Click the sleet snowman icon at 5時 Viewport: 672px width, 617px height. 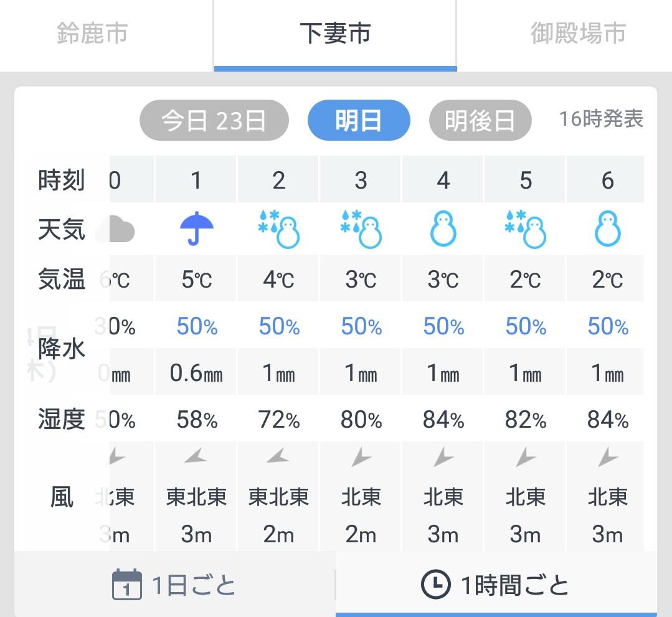tap(526, 229)
